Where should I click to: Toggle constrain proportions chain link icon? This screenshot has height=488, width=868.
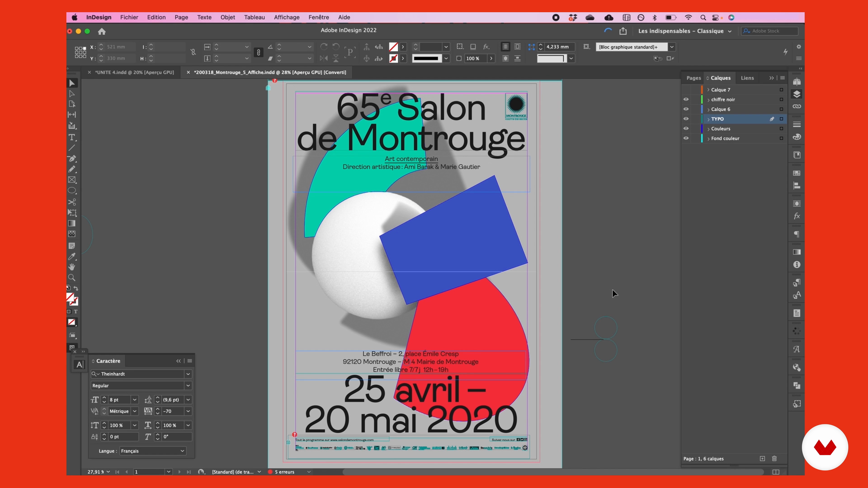[258, 53]
